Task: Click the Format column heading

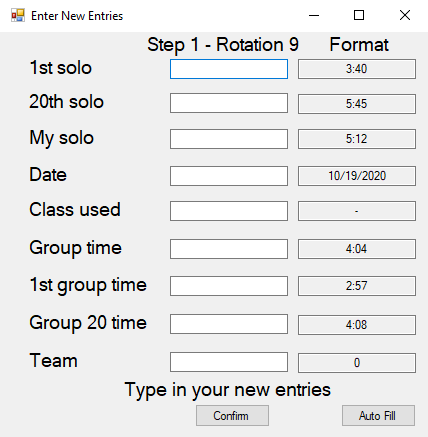Action: tap(359, 45)
